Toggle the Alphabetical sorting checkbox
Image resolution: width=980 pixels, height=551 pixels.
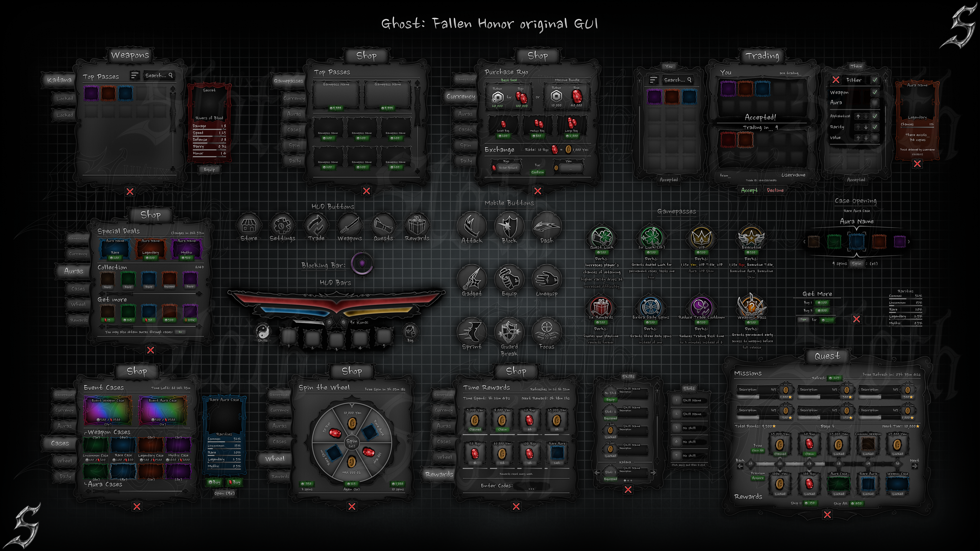point(875,117)
